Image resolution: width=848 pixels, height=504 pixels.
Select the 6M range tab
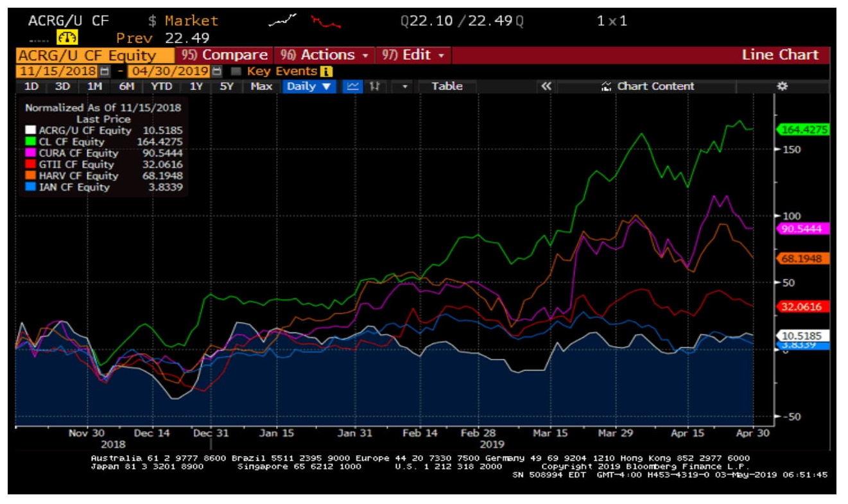(x=126, y=86)
